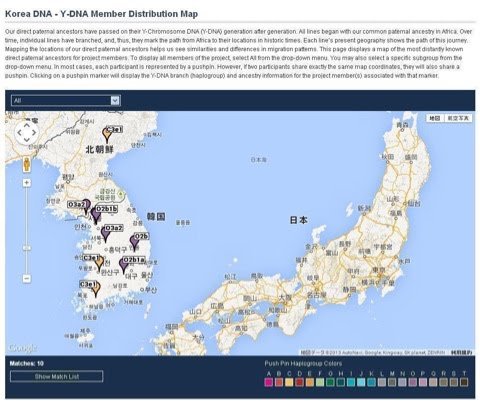This screenshot has height=406, width=480.
Task: Click the O2b1a purple pushpin marker
Action: tap(124, 265)
